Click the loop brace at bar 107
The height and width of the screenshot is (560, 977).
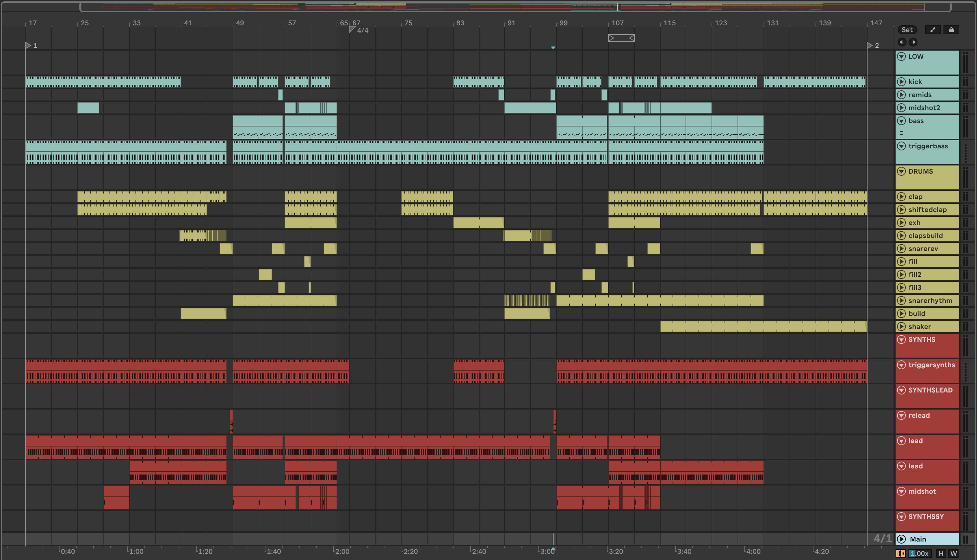pyautogui.click(x=622, y=38)
